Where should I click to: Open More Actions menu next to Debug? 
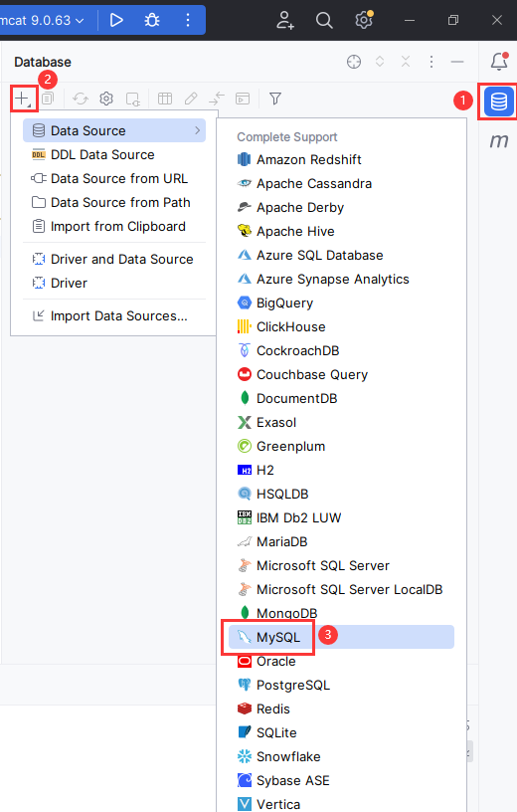tap(188, 20)
